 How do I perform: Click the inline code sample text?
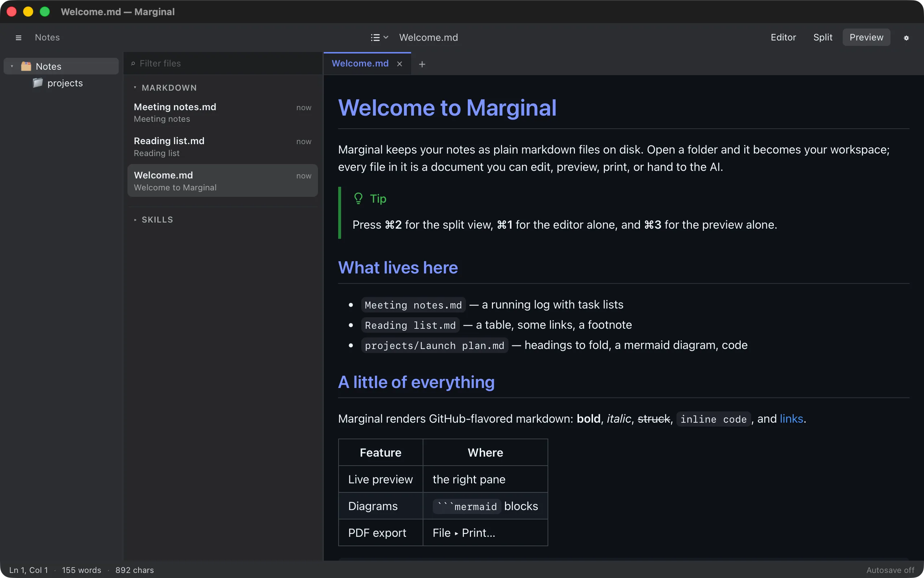tap(713, 419)
